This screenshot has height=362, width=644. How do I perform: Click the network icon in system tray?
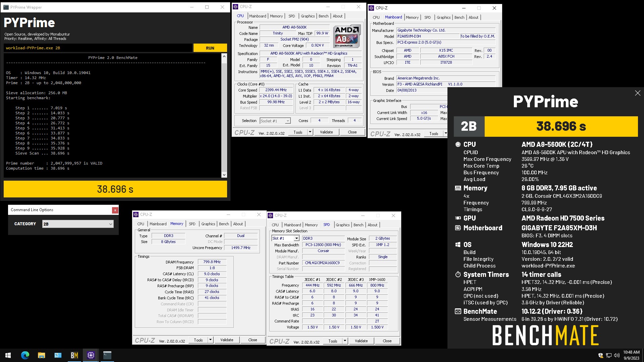pos(608,355)
